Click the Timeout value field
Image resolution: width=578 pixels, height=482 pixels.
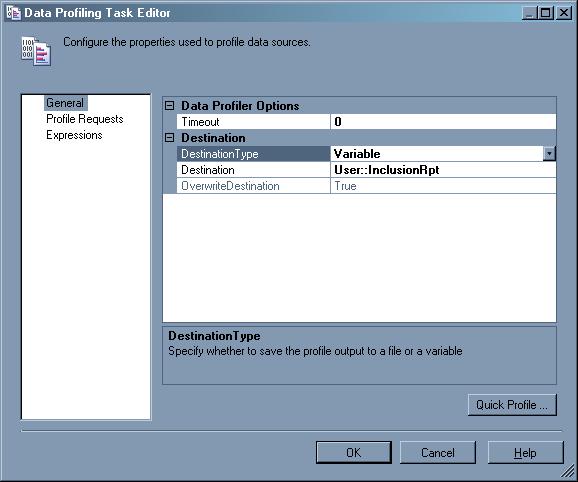(443, 122)
